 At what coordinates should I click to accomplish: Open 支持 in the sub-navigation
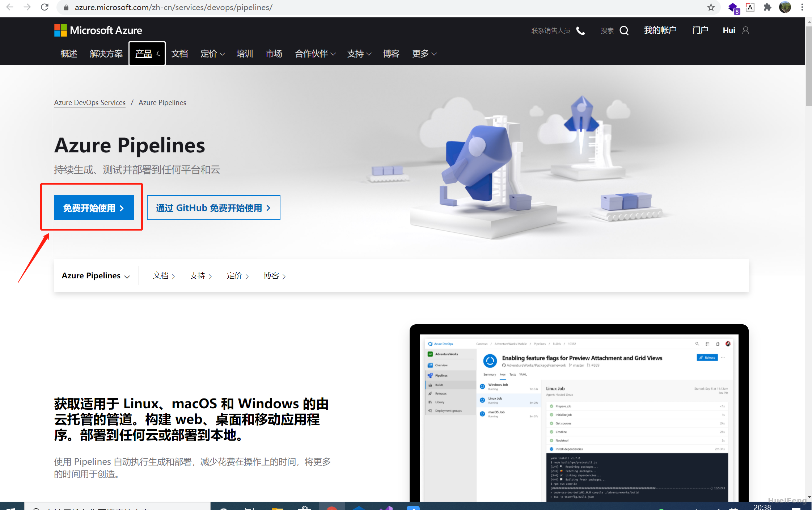tap(201, 276)
